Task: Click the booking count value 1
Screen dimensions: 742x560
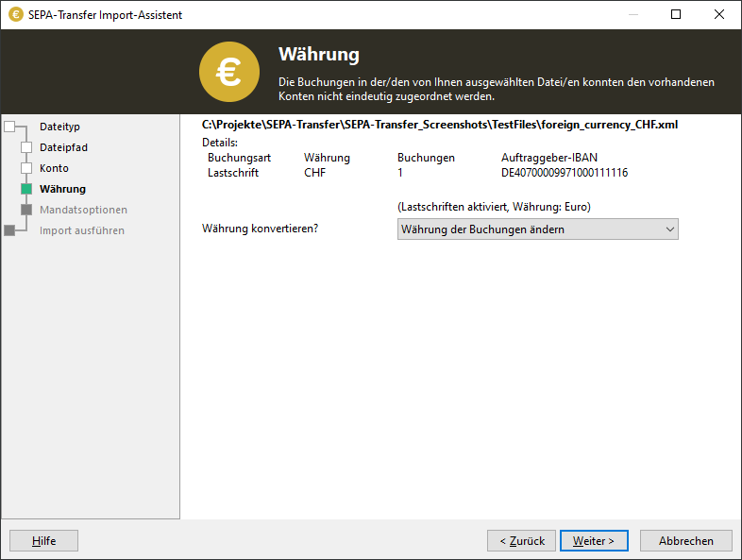Action: click(x=400, y=173)
